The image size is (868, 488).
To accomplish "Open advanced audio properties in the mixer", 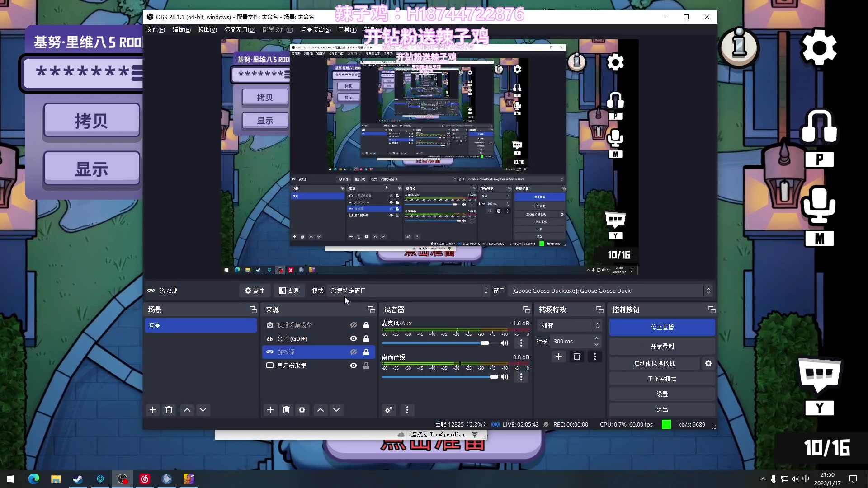I will pyautogui.click(x=389, y=410).
